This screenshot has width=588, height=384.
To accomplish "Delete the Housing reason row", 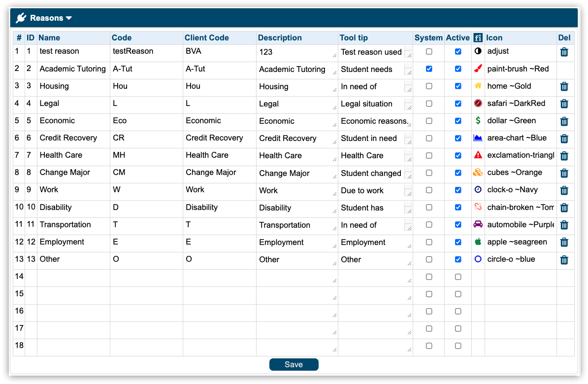I will point(564,87).
